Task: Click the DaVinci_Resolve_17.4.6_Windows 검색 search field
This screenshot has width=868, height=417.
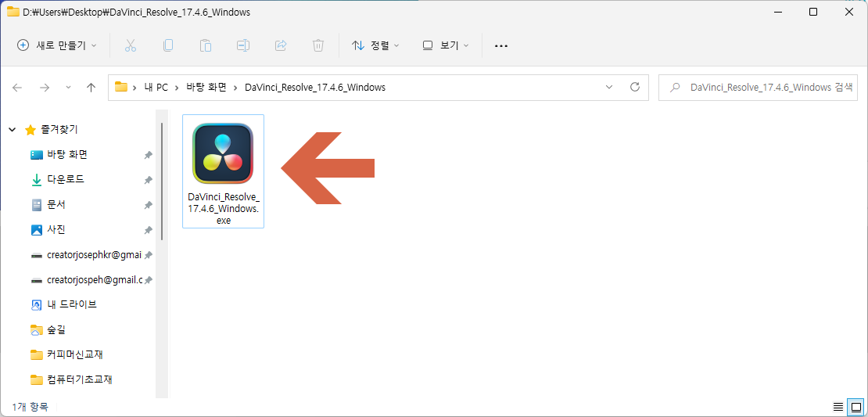Action: coord(758,88)
